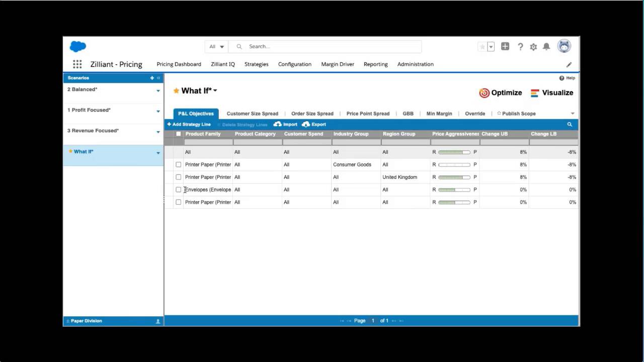This screenshot has width=644, height=362.
Task: Switch to the Customer Size Spread tab
Action: coord(253,114)
